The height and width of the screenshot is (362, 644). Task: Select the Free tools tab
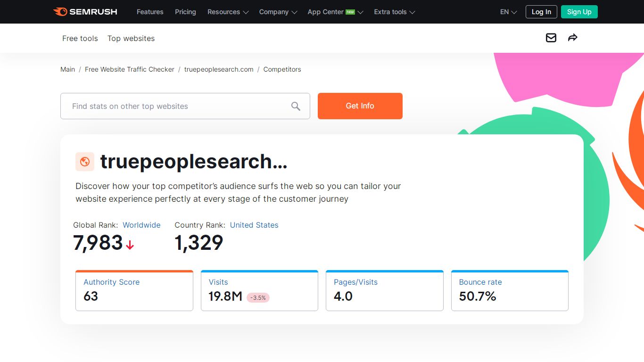80,38
